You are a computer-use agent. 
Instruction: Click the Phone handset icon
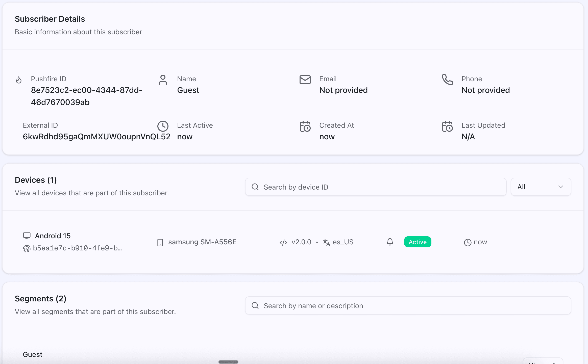pyautogui.click(x=447, y=80)
